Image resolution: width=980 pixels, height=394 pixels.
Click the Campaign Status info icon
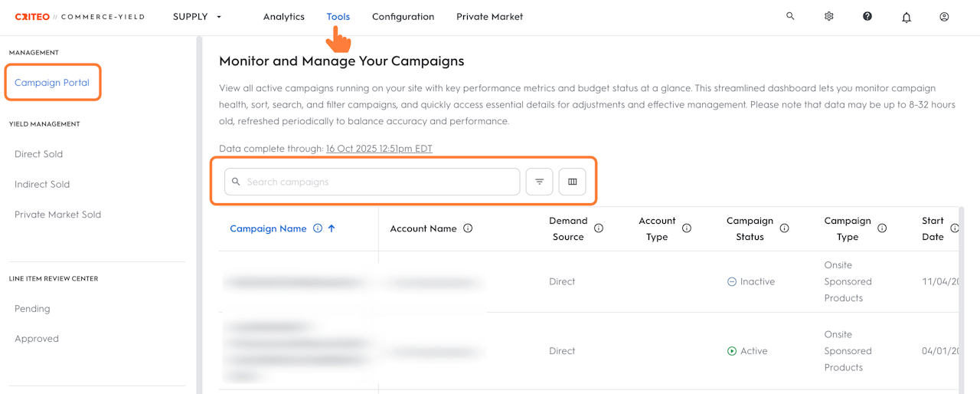pyautogui.click(x=785, y=228)
